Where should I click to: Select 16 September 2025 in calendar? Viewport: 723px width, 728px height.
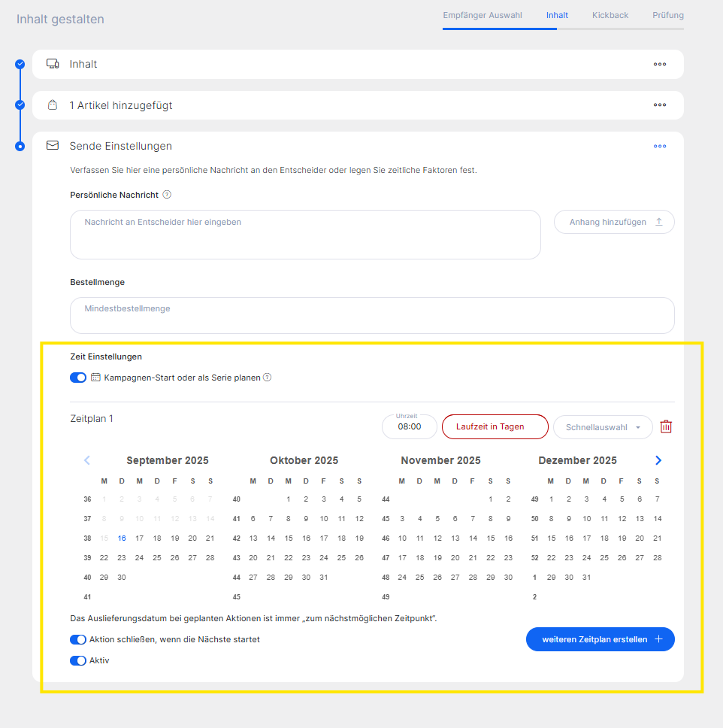(122, 538)
